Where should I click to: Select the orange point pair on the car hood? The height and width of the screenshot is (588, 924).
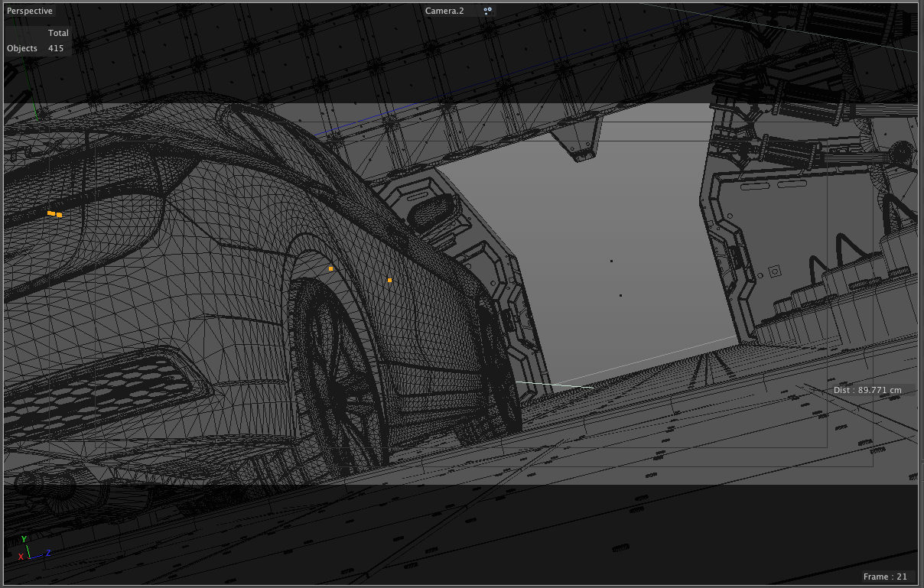(x=54, y=214)
